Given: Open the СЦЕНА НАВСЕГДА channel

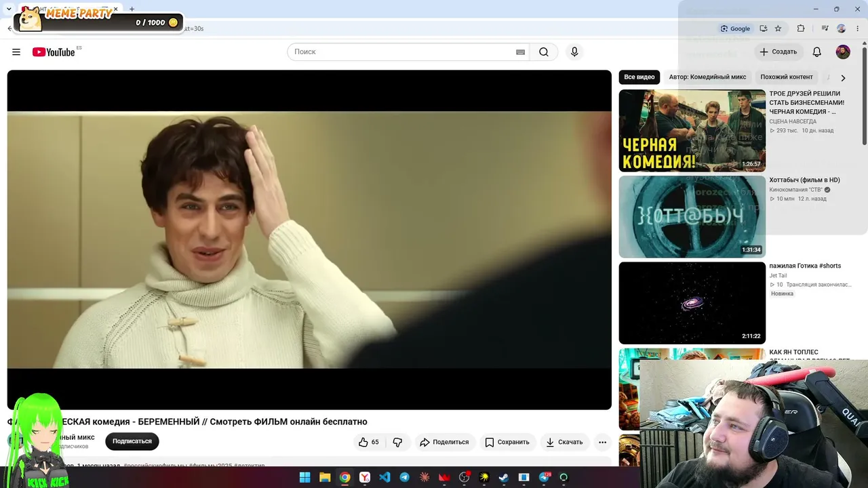Looking at the screenshot, I should (793, 122).
